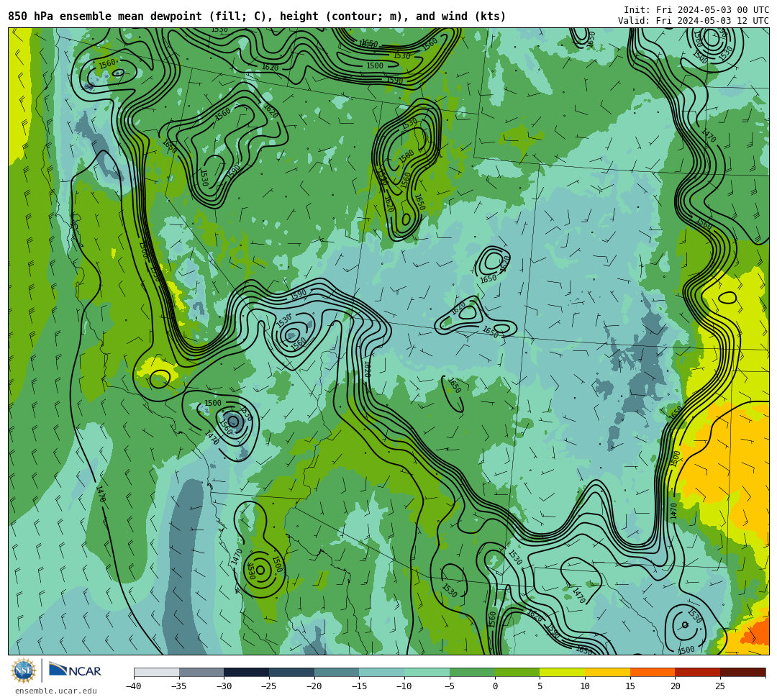Pick the light teal -15 to -10 colorbar swatch
The height and width of the screenshot is (700, 777).
[x=382, y=672]
